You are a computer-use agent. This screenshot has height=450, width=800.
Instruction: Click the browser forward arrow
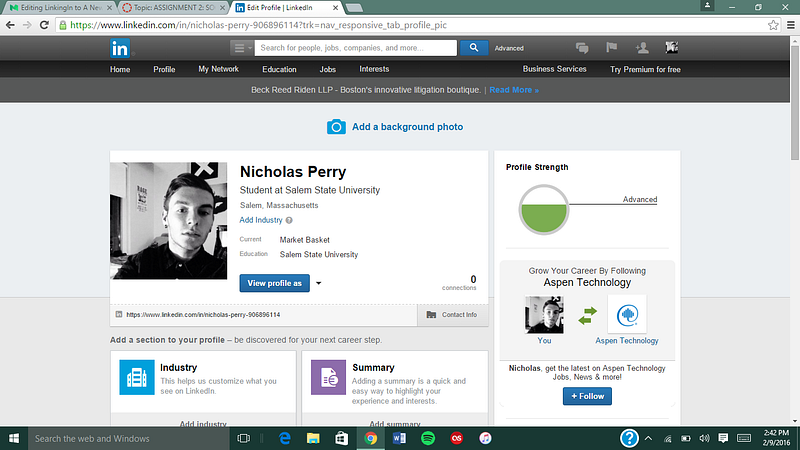[x=27, y=25]
